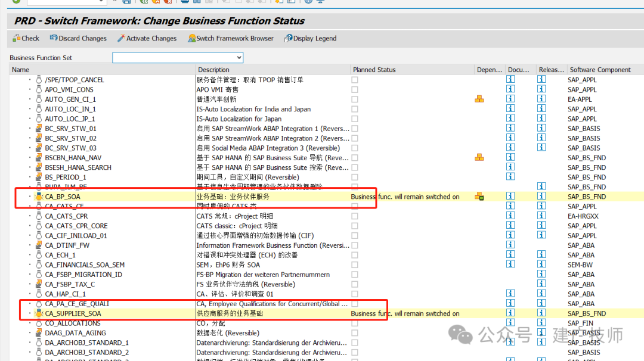
Task: Open documentation icon for CA_SUPPLIER_SOA
Action: coord(510,313)
